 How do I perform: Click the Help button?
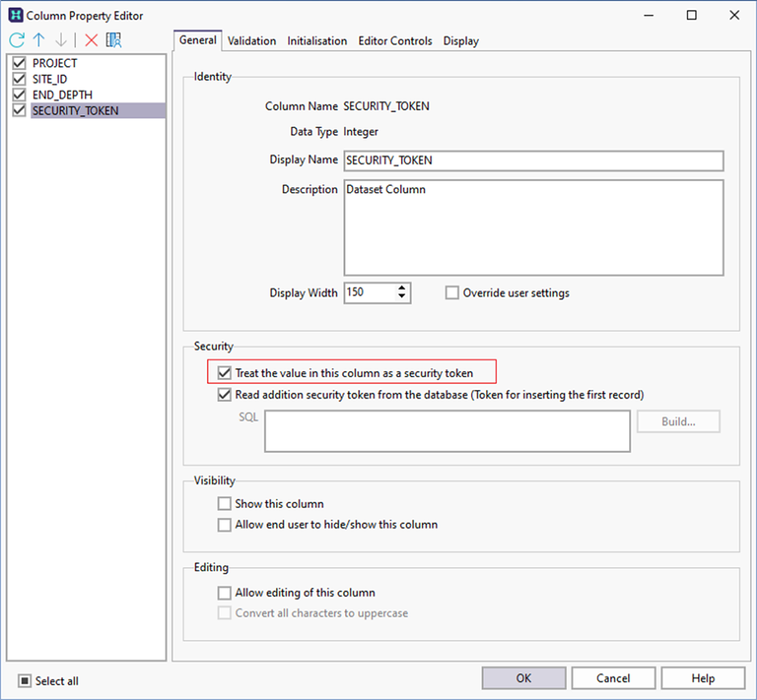click(703, 678)
